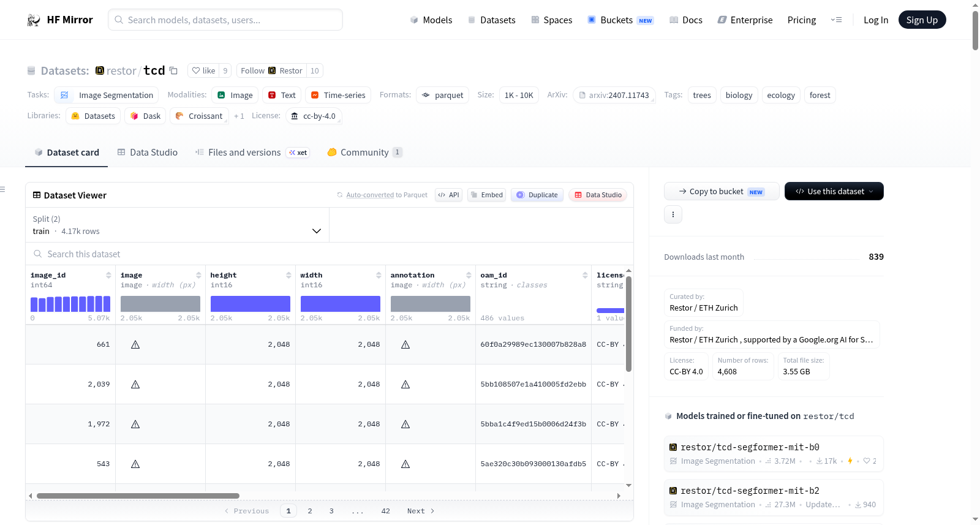This screenshot has width=980, height=525.
Task: Follow the Restor organization
Action: (x=271, y=70)
